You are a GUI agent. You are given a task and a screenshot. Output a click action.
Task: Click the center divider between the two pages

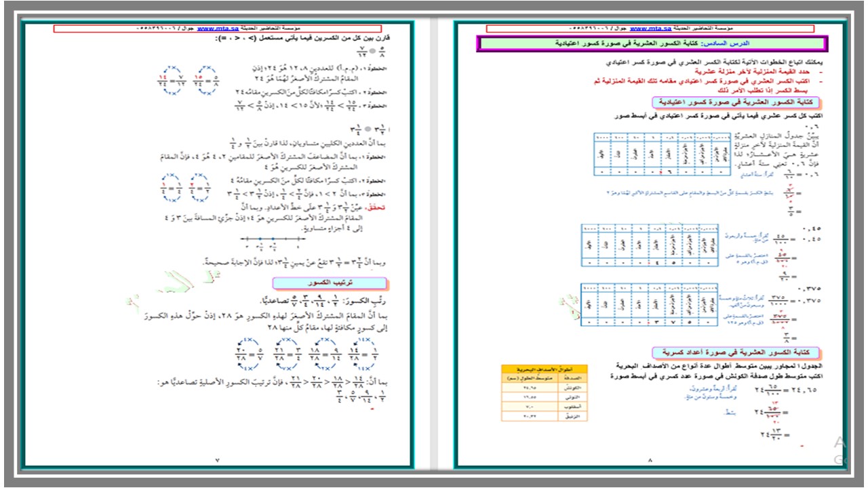tap(434, 244)
